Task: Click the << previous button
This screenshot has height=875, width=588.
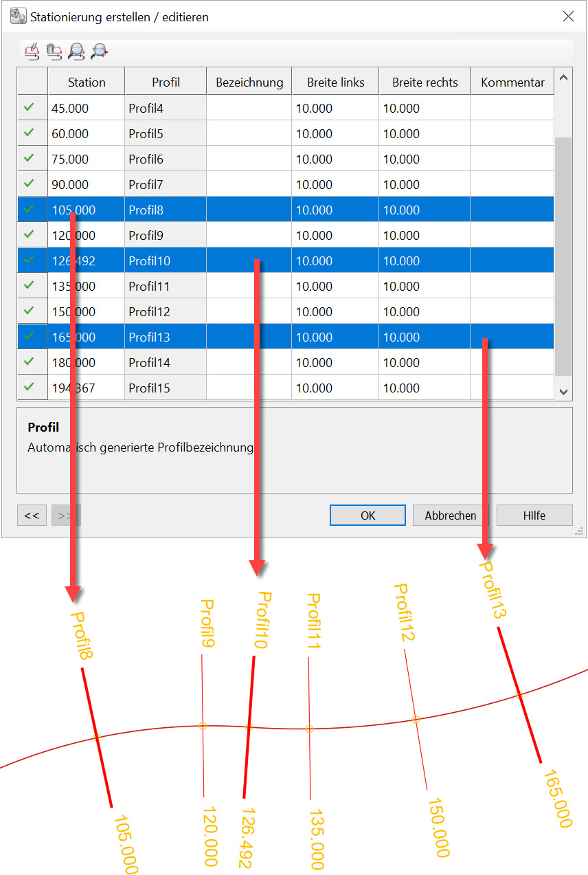Action: (x=32, y=515)
